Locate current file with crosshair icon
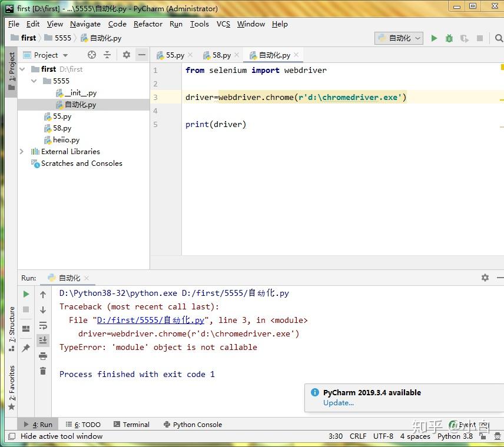This screenshot has height=447, width=504. [x=92, y=55]
